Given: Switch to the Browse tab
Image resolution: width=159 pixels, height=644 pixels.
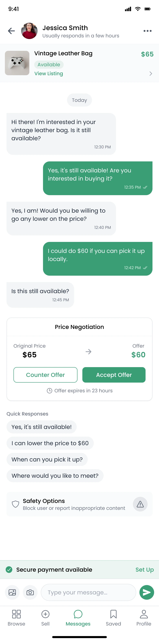Looking at the screenshot, I should tap(16, 618).
